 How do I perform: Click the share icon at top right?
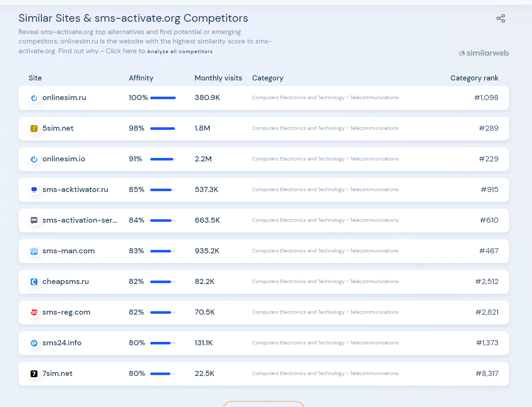pyautogui.click(x=501, y=18)
